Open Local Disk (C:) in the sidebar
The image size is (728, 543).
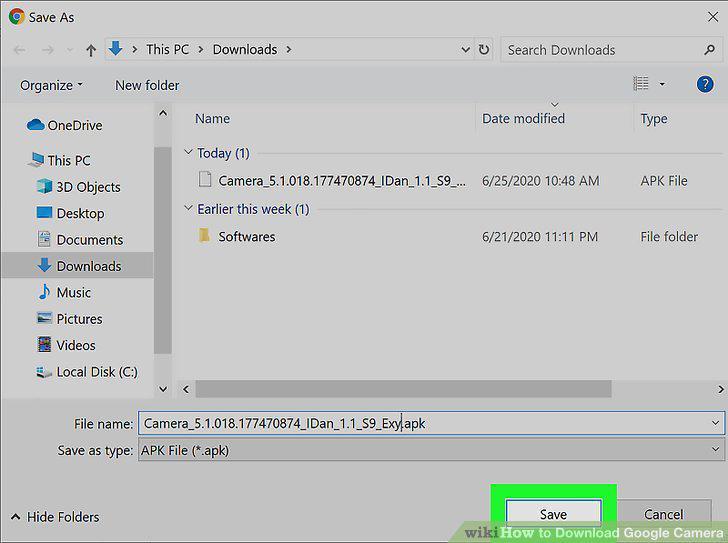[87, 372]
